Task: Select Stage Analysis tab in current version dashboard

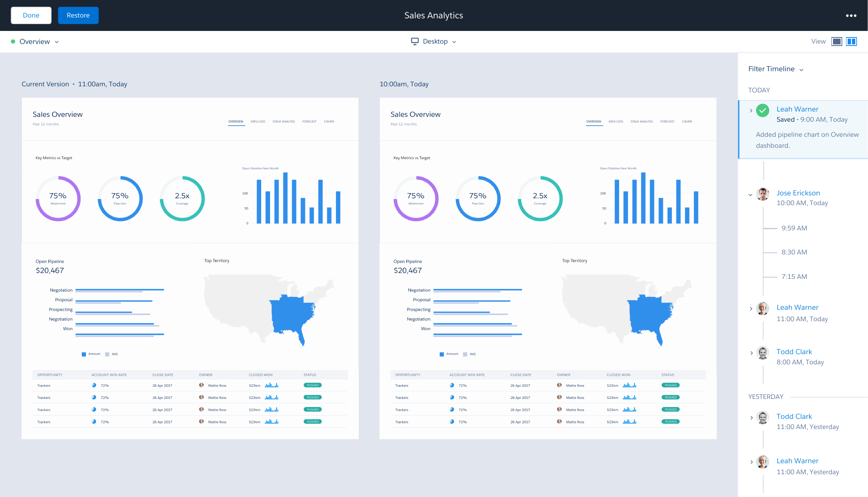Action: [284, 122]
